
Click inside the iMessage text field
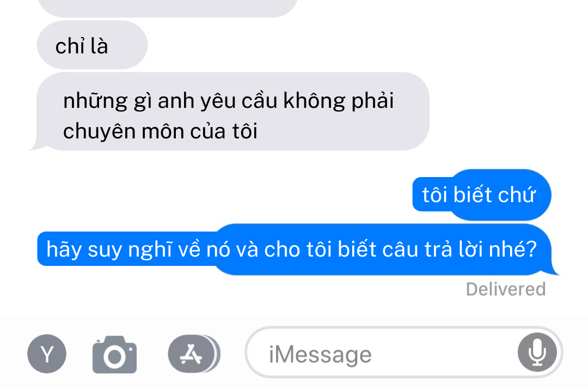[404, 352]
